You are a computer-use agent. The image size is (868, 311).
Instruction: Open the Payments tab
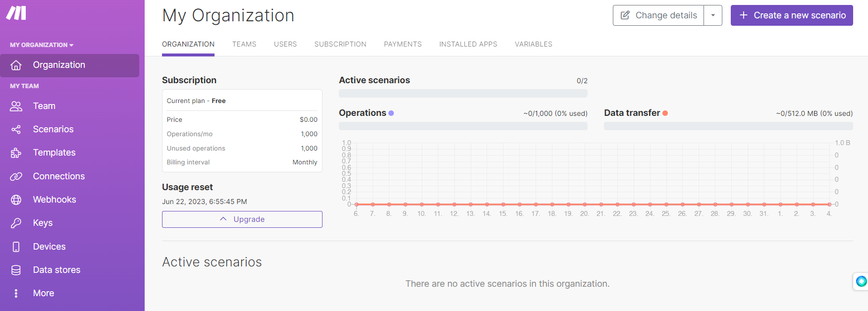tap(403, 44)
